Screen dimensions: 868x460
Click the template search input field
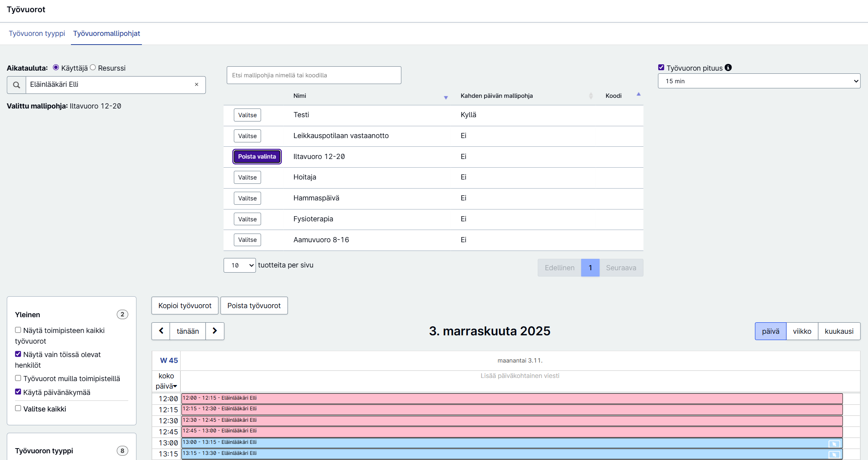point(314,75)
